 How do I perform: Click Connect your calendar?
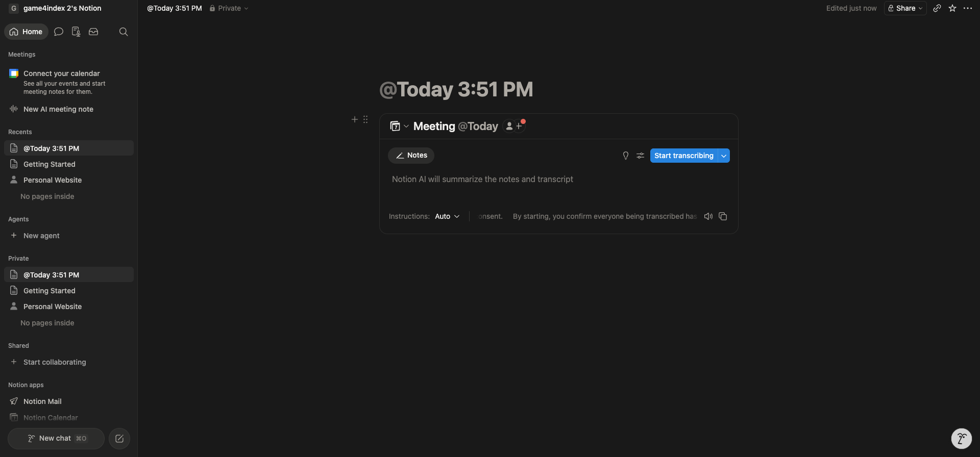click(x=69, y=82)
